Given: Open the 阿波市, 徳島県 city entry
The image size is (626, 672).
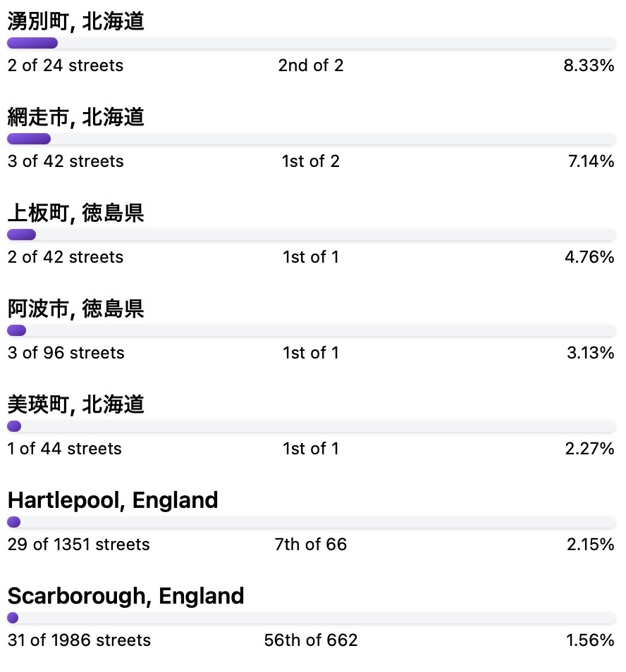Looking at the screenshot, I should (x=76, y=309).
